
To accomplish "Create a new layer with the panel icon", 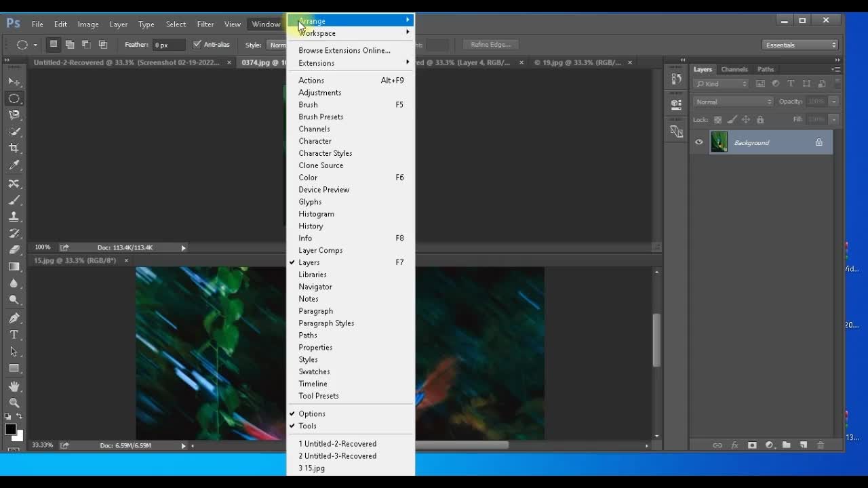I will (804, 445).
